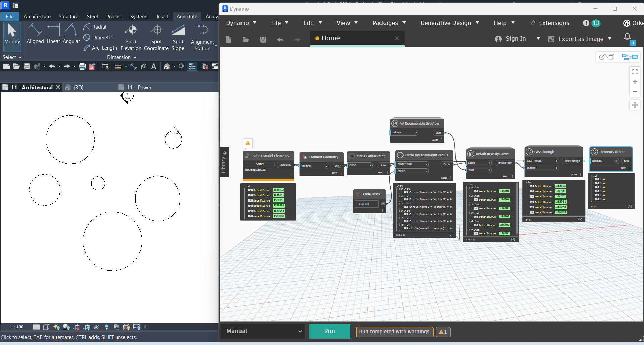Click the Measure ruler icon in Revit toolbar

pyautogui.click(x=118, y=66)
